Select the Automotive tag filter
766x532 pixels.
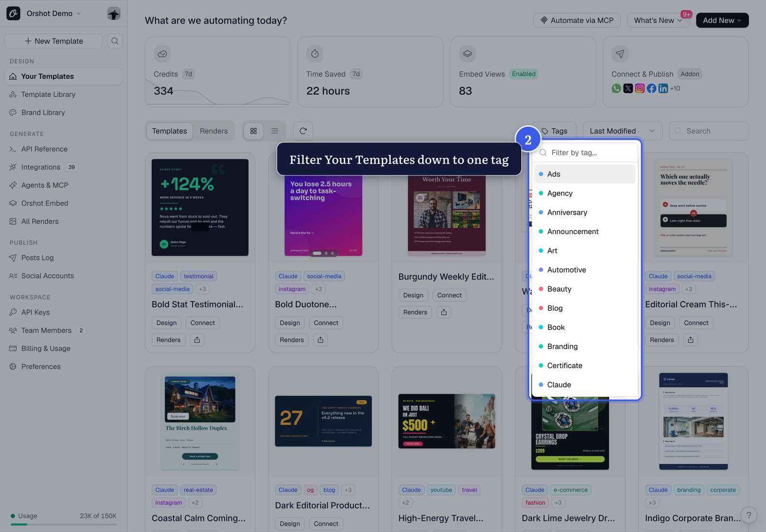tap(585, 270)
